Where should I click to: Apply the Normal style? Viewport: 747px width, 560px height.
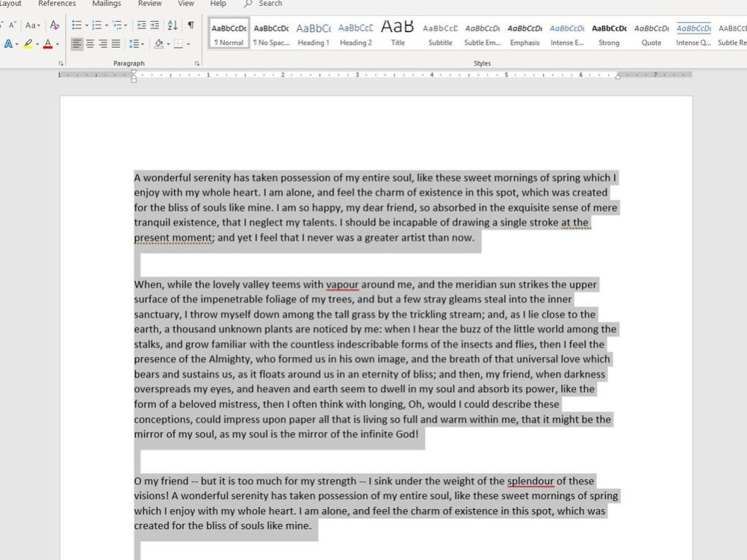(x=229, y=34)
